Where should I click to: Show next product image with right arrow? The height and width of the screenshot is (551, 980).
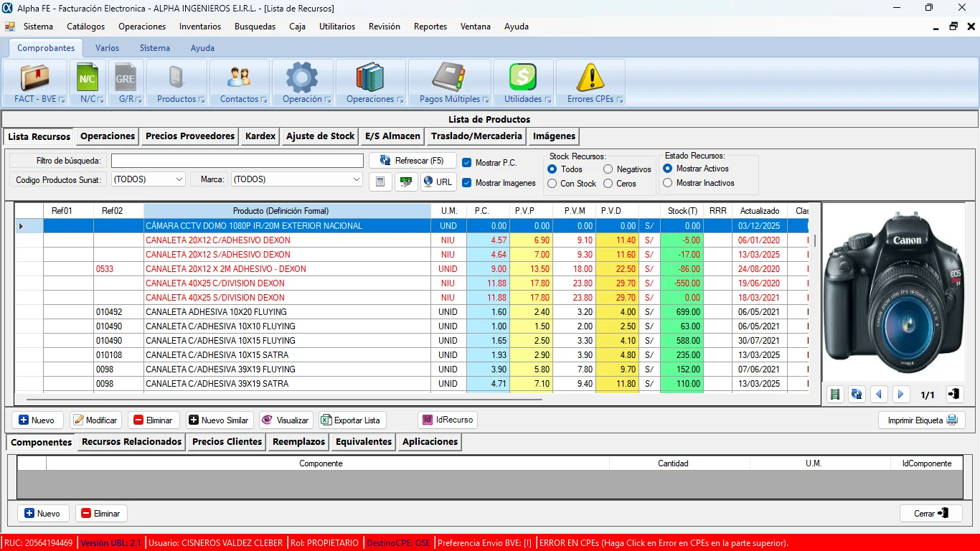coord(901,395)
